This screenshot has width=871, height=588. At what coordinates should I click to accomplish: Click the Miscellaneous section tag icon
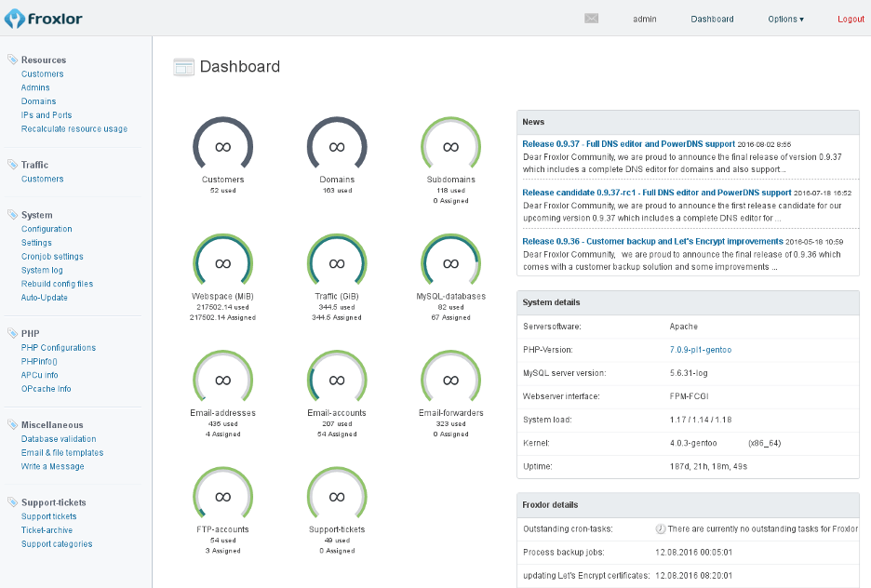point(12,424)
